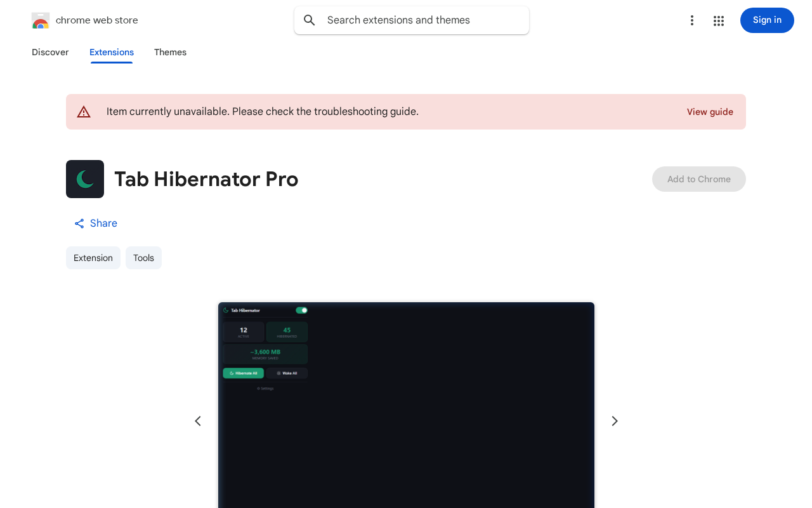Show the next screenshot
812x508 pixels.
[614, 421]
